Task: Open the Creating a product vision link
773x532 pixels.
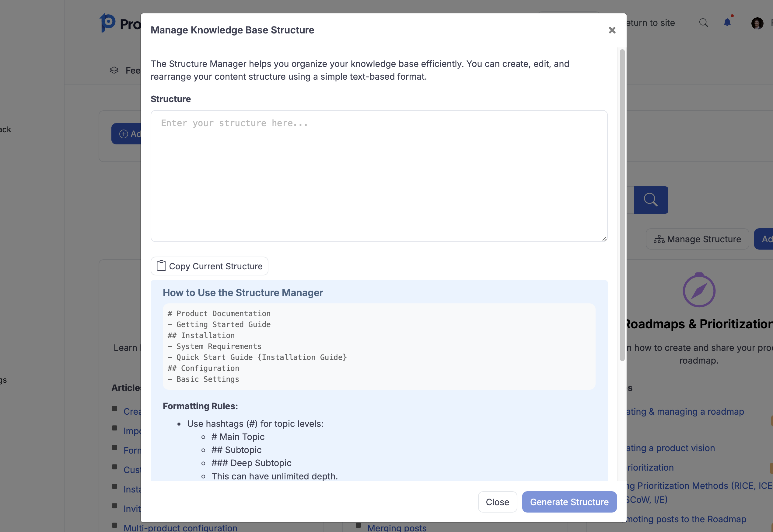Action: pyautogui.click(x=670, y=448)
